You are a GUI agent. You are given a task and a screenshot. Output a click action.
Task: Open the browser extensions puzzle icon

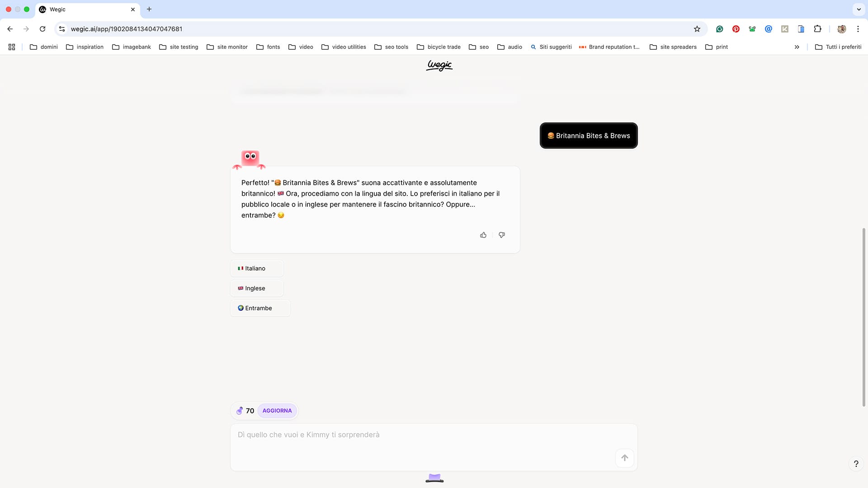pyautogui.click(x=818, y=29)
